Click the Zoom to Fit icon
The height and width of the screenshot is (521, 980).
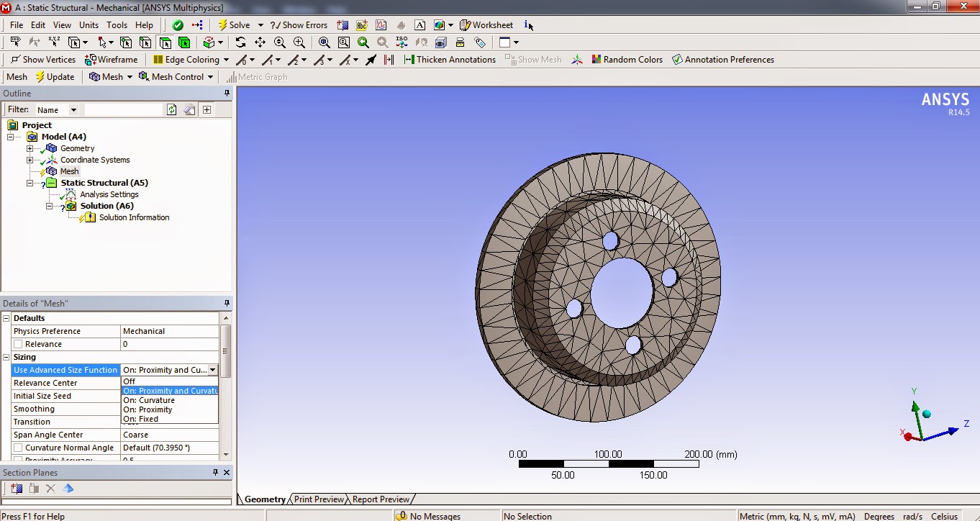pyautogui.click(x=323, y=42)
